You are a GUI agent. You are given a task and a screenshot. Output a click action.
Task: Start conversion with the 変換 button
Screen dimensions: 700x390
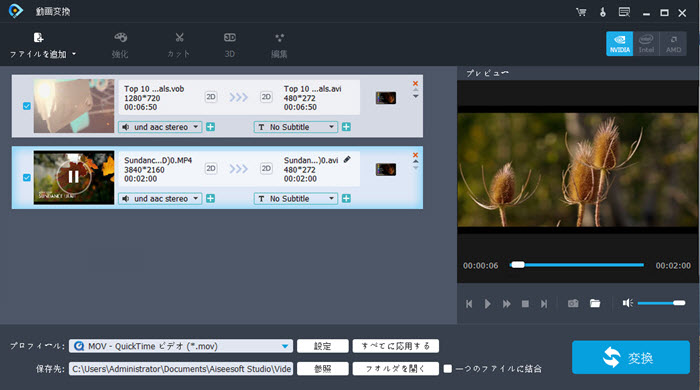(631, 357)
